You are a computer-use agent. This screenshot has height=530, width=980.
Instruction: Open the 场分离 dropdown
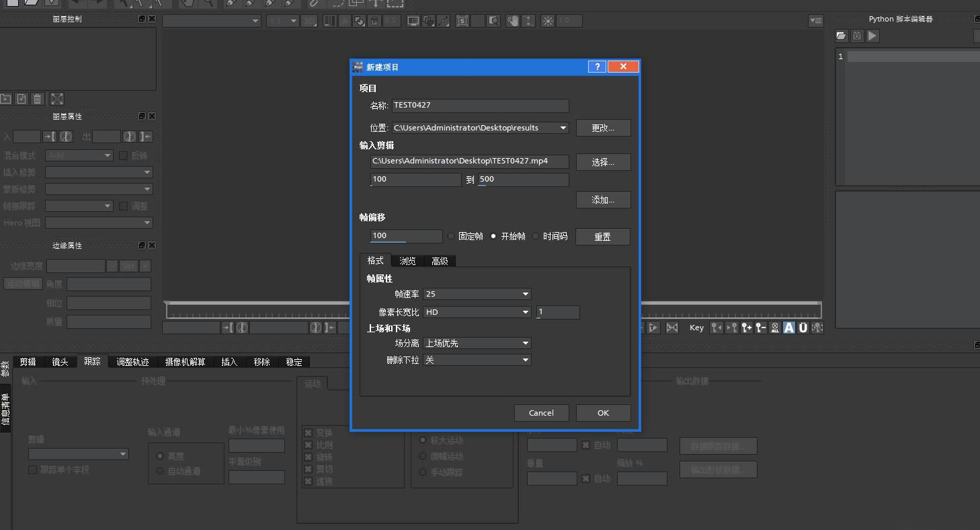click(477, 343)
